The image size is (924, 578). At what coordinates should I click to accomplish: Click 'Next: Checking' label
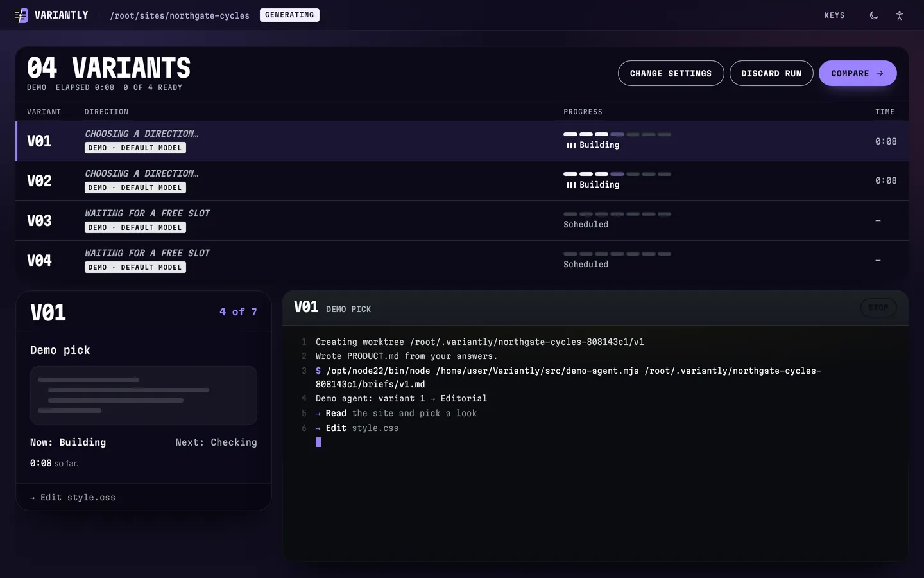pyautogui.click(x=216, y=442)
